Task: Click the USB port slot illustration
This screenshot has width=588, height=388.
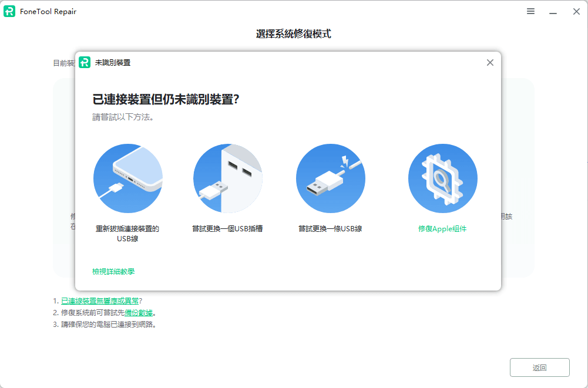Action: 227,178
